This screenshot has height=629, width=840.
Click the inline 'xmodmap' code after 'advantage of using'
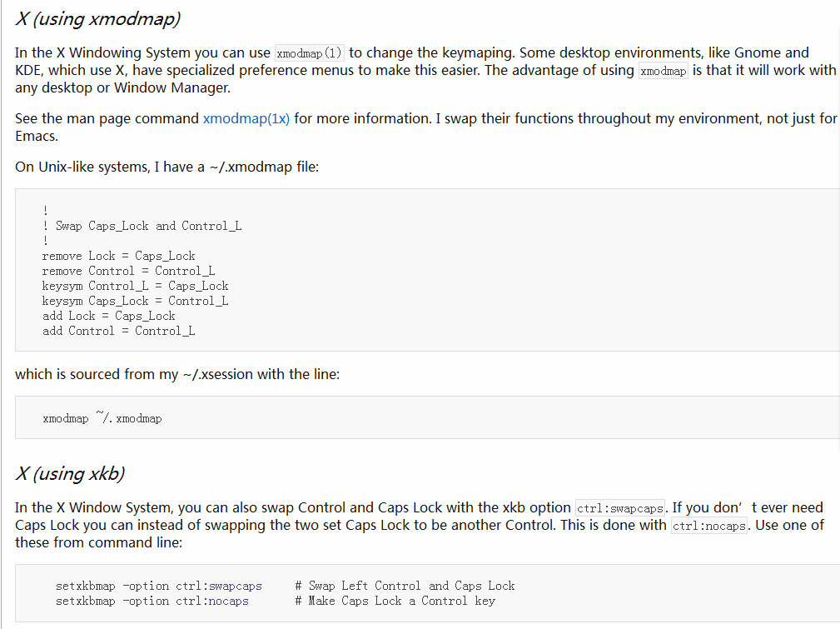click(x=664, y=71)
